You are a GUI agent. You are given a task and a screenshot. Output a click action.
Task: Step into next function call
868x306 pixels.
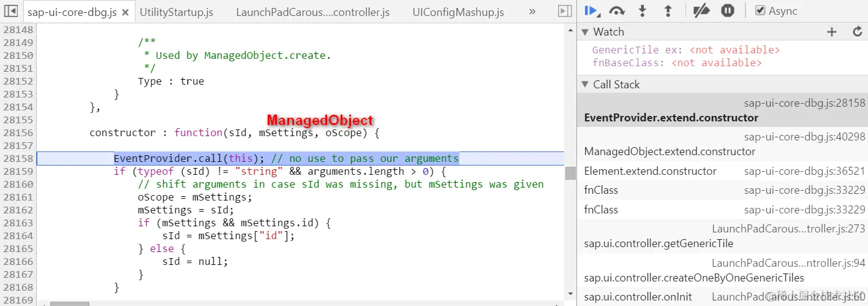tap(643, 10)
